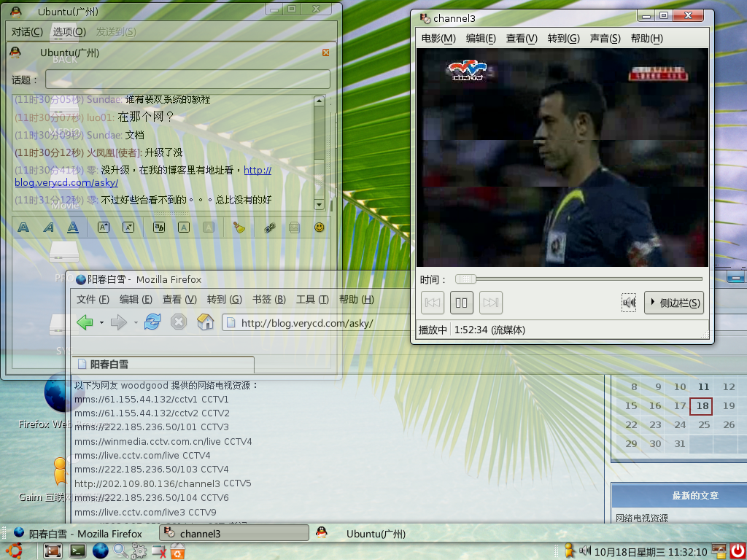
Task: Decrease font size in the Gaim chat toolbar
Action: tap(128, 227)
